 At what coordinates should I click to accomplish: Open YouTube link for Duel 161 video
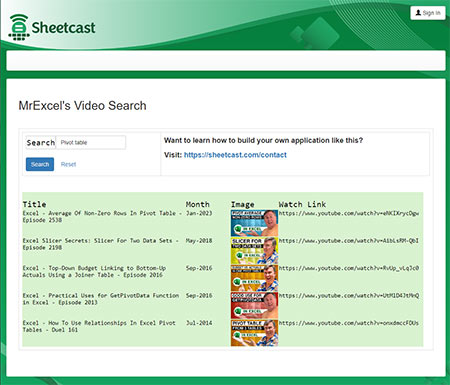coord(349,323)
